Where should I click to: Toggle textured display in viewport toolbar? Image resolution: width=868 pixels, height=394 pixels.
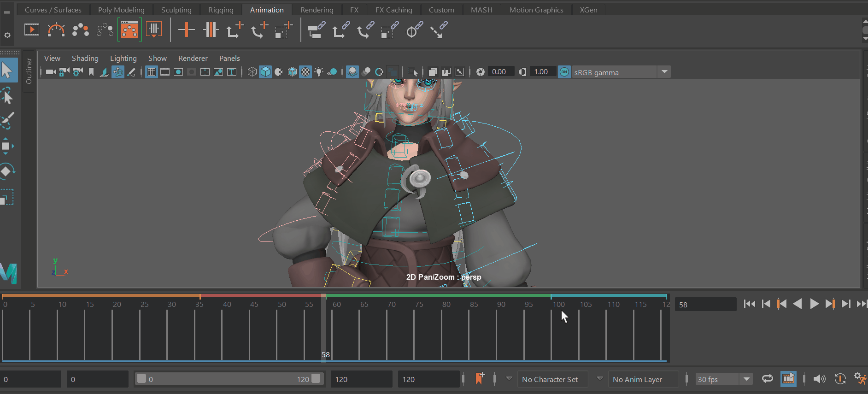click(305, 72)
